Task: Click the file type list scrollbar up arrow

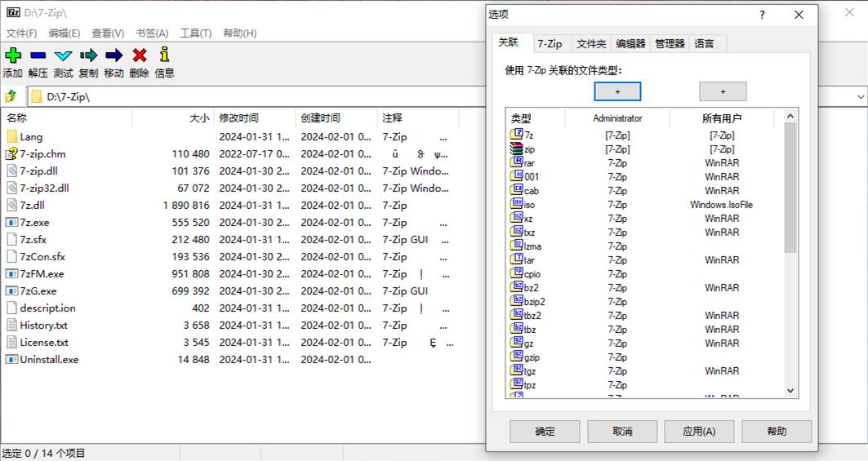Action: (x=790, y=116)
